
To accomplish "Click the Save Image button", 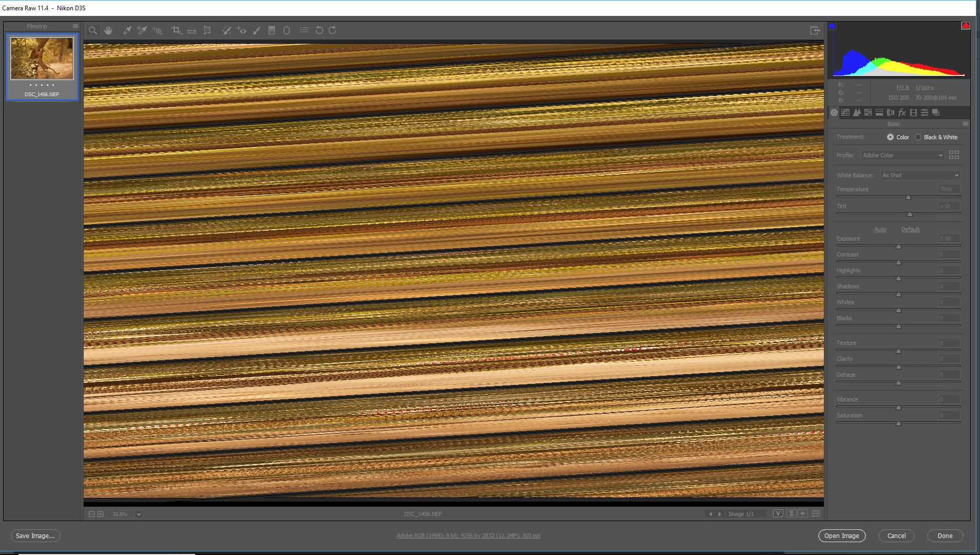I will tap(35, 535).
